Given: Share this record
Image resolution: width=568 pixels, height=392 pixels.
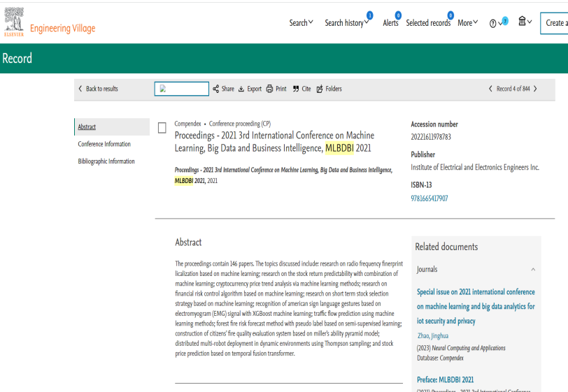Looking at the screenshot, I should click(x=224, y=89).
